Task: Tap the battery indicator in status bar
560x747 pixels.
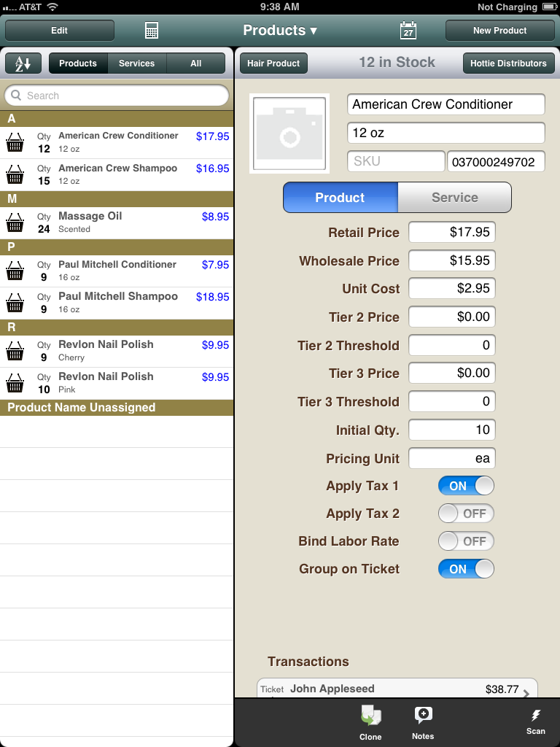Action: click(549, 7)
